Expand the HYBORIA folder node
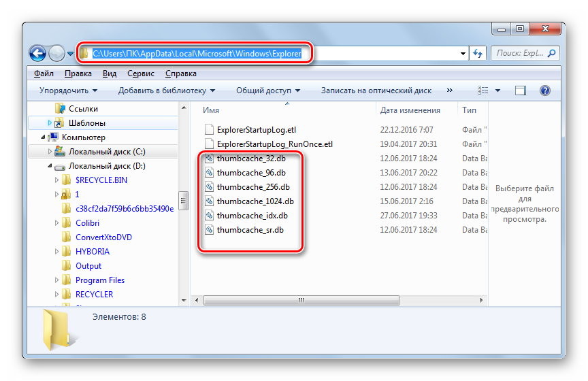This screenshot has height=381, width=588. click(56, 251)
